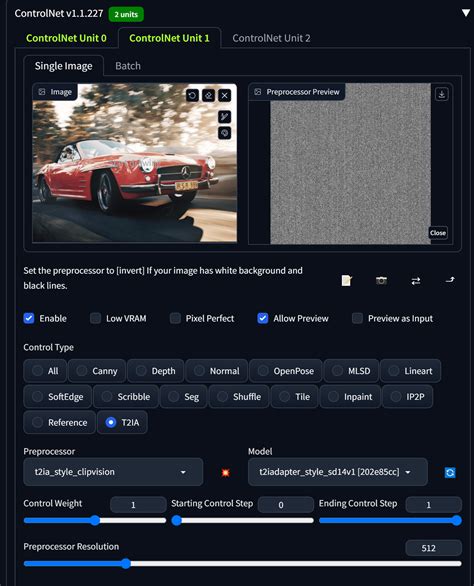The height and width of the screenshot is (586, 474).
Task: Download the preprocessor preview image
Action: pos(441,94)
